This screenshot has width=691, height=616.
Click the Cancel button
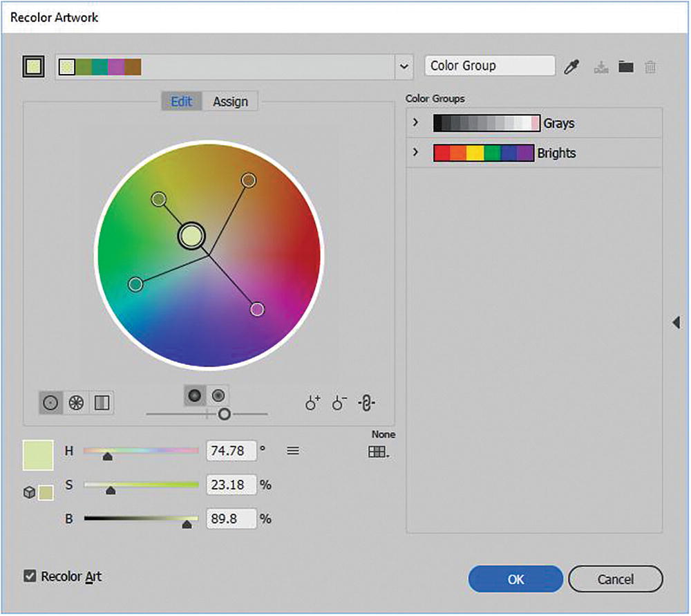tap(616, 579)
